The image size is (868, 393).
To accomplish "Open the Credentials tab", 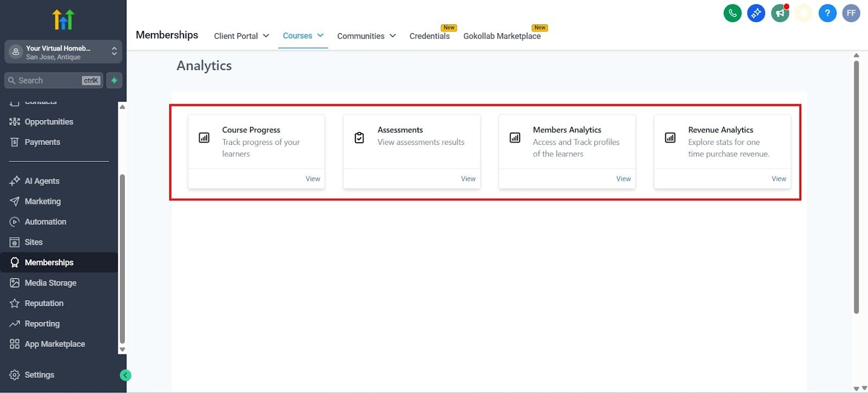I will tap(429, 36).
